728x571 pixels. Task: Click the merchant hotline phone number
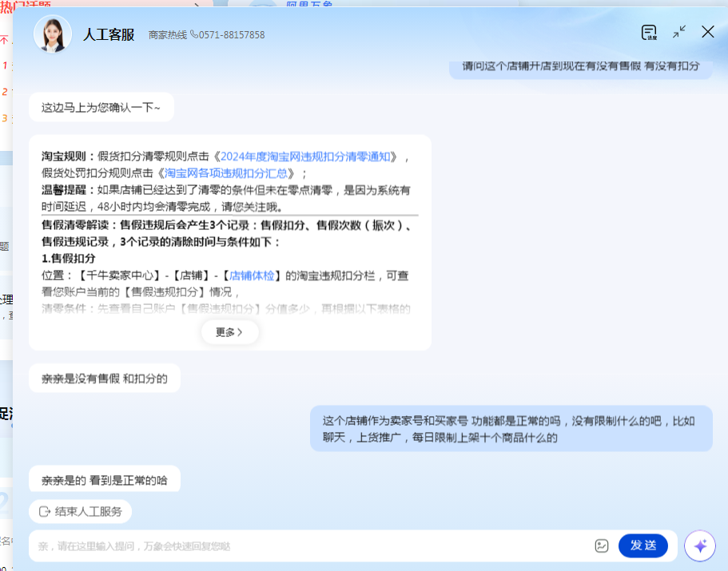point(232,35)
